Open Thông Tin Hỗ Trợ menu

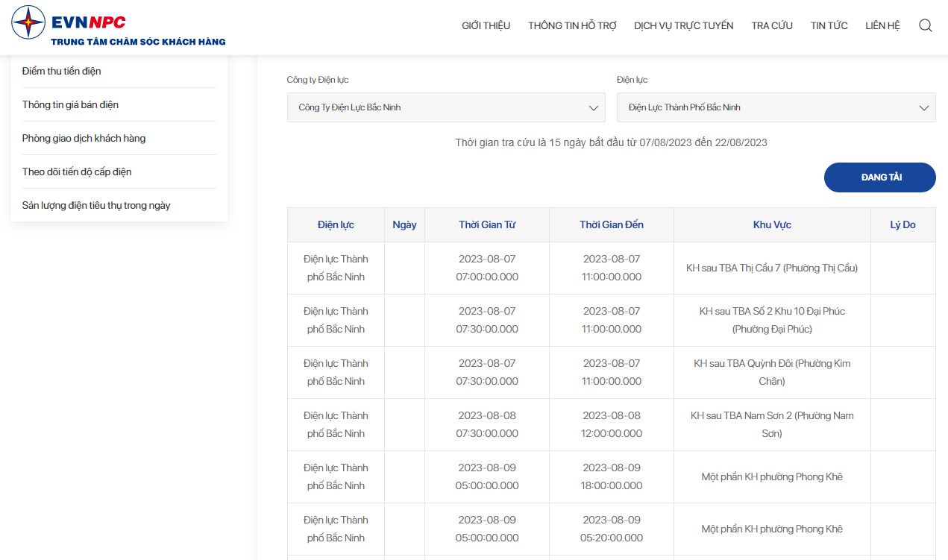[x=572, y=25]
